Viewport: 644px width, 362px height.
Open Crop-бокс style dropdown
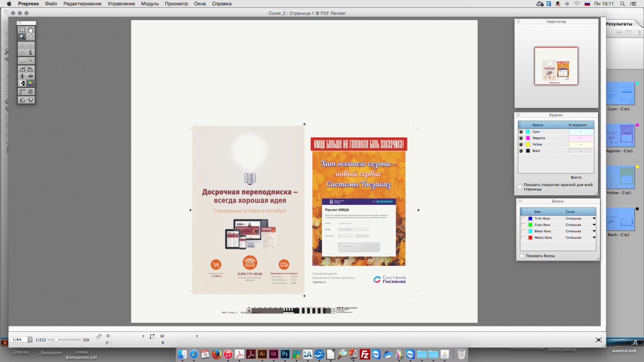(594, 225)
